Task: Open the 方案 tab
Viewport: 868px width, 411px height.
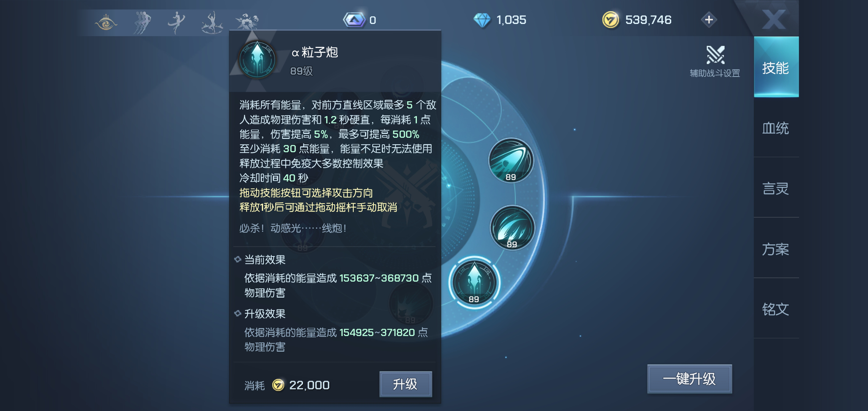Action: click(x=776, y=249)
